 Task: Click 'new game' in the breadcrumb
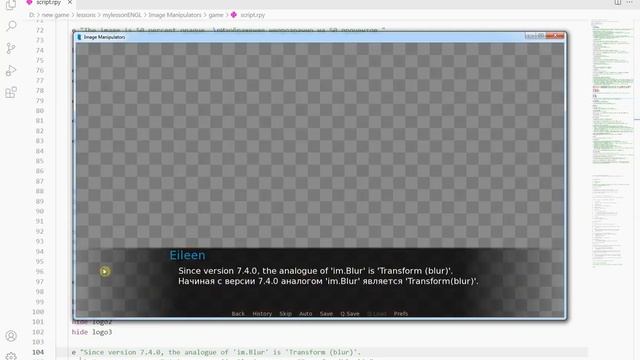(55, 15)
